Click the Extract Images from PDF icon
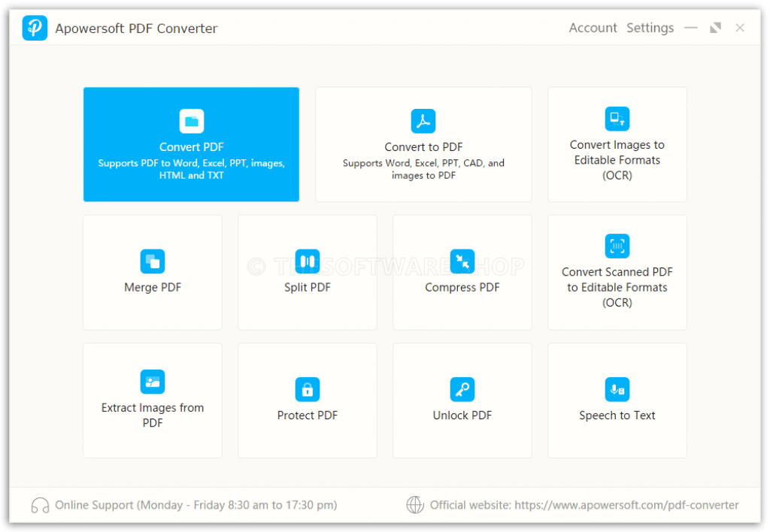Viewport: 770px width, 532px height. coord(152,381)
